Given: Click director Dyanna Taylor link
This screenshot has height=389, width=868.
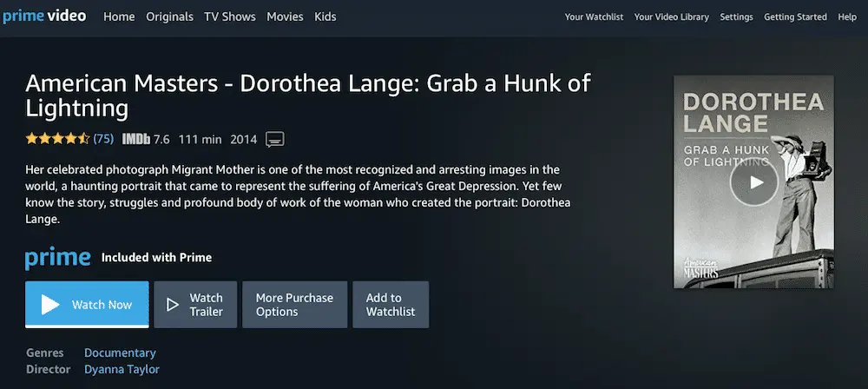Looking at the screenshot, I should click(x=122, y=369).
